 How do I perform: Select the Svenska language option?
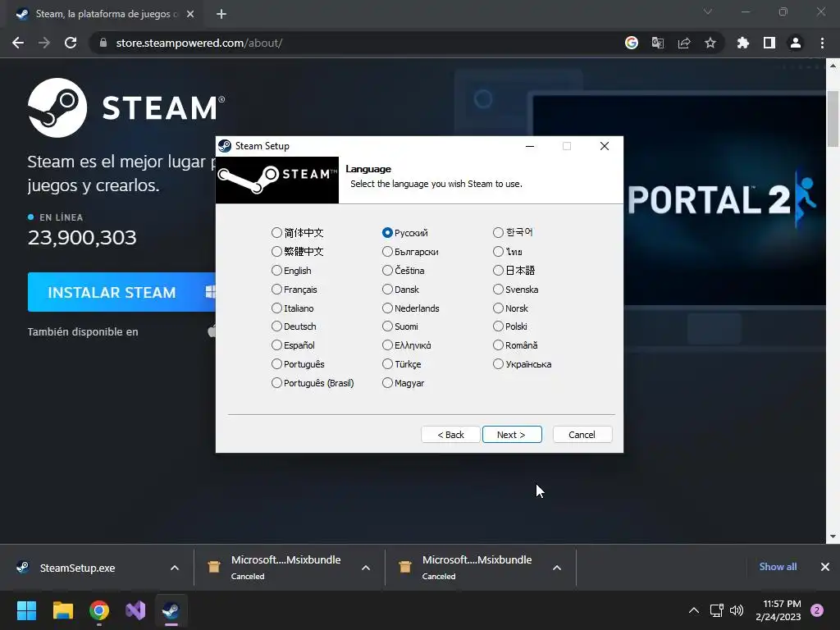point(516,290)
